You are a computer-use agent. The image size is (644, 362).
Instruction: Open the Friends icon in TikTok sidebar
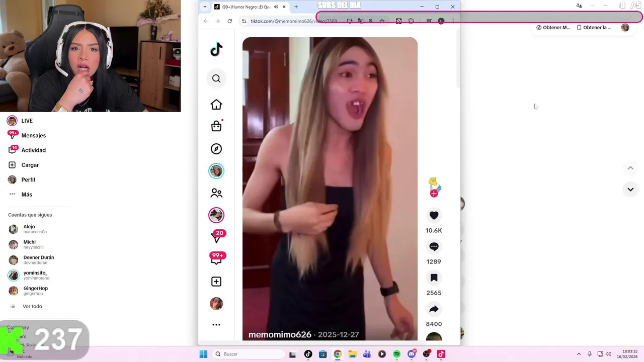[216, 193]
